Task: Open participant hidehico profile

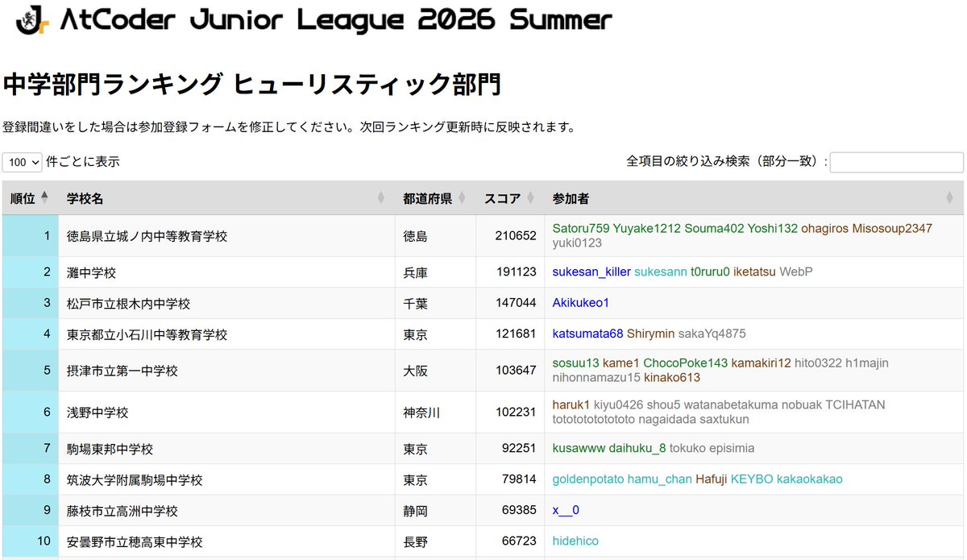Action: point(575,541)
